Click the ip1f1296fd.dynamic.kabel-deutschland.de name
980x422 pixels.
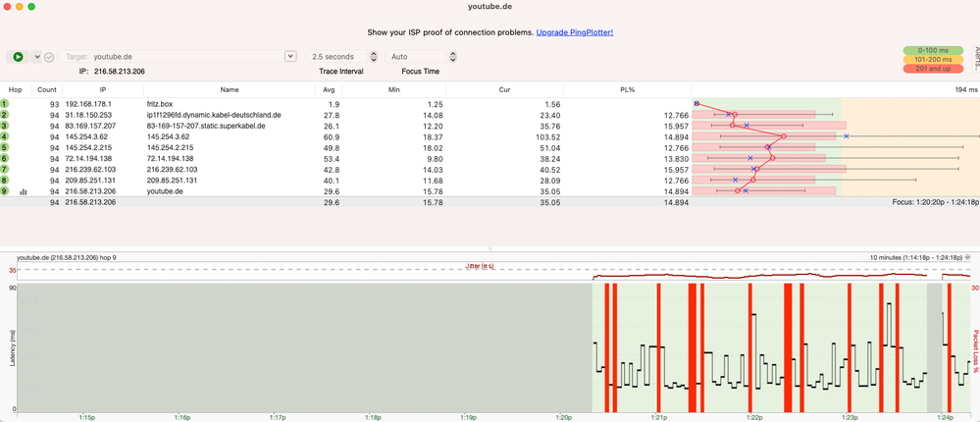[214, 115]
